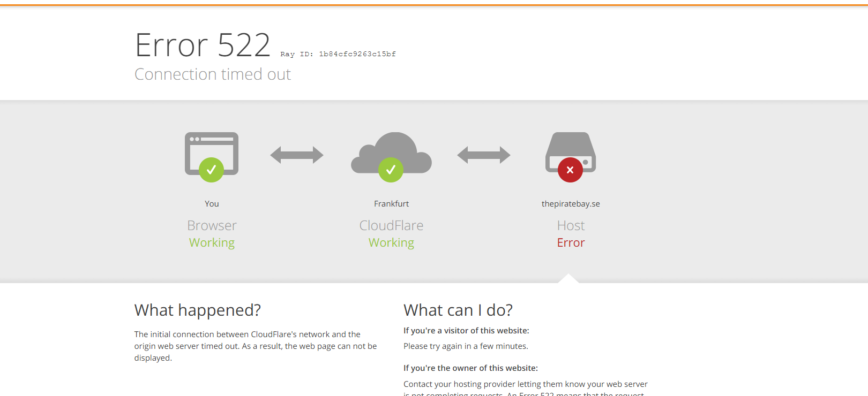Click the host server icon with red X
The height and width of the screenshot is (396, 868).
click(571, 157)
